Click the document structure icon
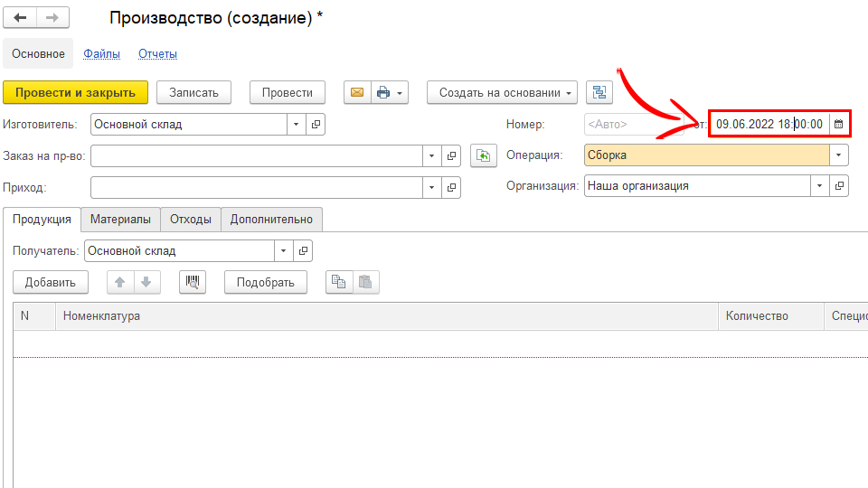 [599, 92]
